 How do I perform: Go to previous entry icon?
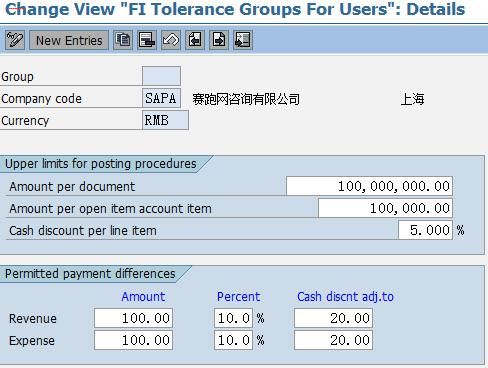coord(195,40)
